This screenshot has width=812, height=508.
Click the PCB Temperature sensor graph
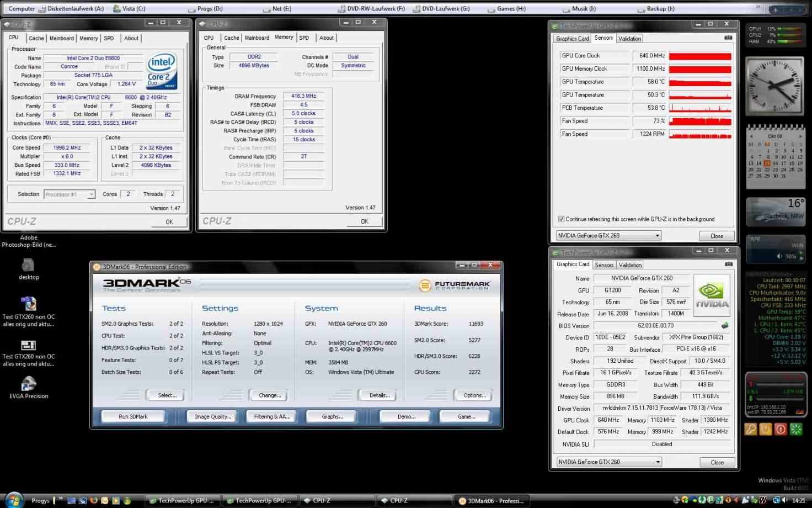tap(700, 108)
